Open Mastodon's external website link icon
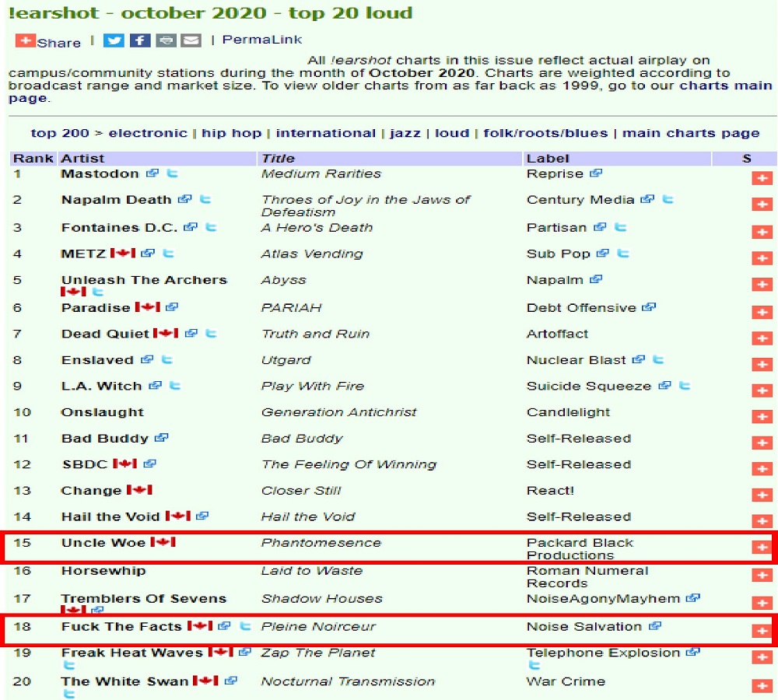The image size is (778, 700). 152,173
